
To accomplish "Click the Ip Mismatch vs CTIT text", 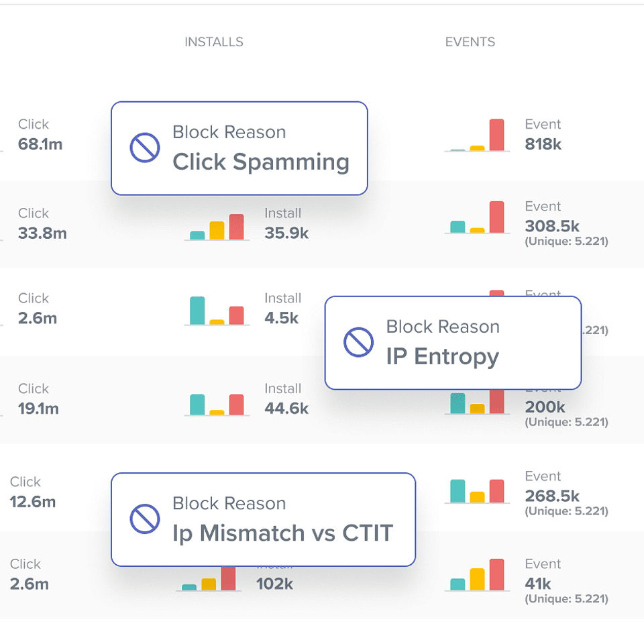I will coord(282,533).
